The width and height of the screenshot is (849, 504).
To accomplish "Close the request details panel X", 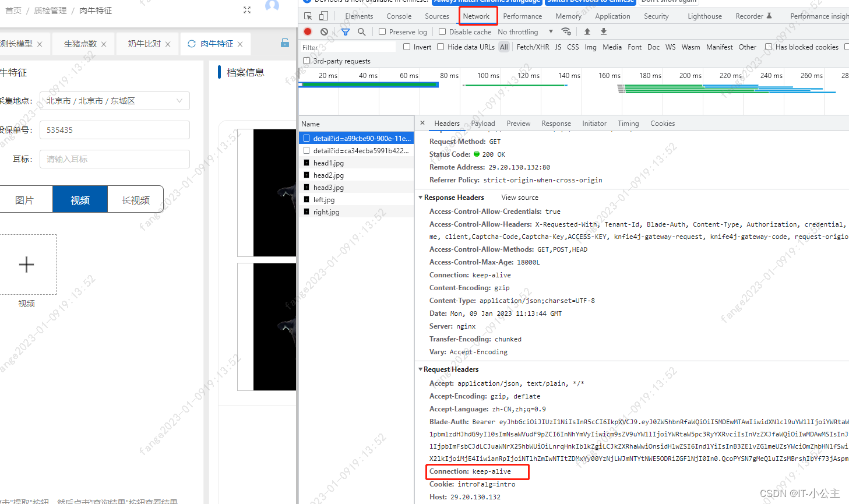I will click(422, 123).
